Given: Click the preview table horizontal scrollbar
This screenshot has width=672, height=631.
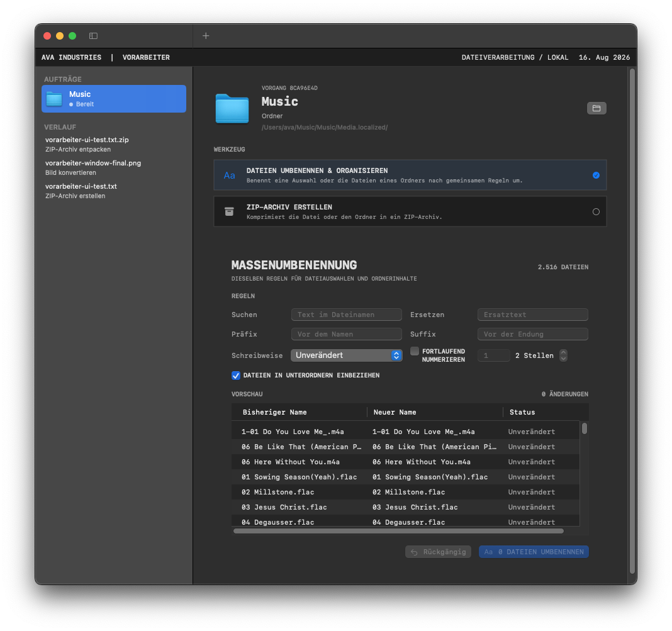Looking at the screenshot, I should coord(398,531).
